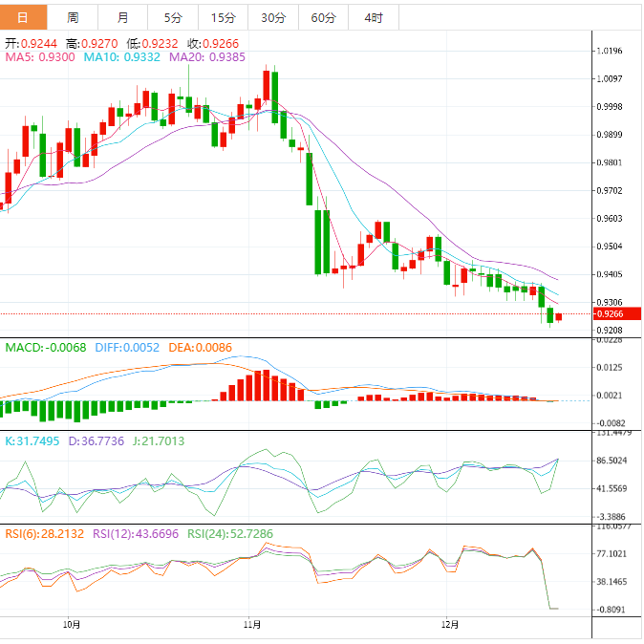Screen dimensions: 644x644
Task: Open the 月 monthly chart tab
Action: (x=122, y=17)
